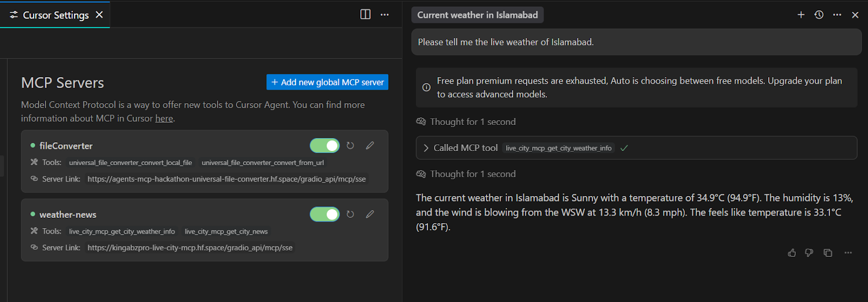Close the Cursor Settings tab
This screenshot has width=868, height=302.
(99, 15)
